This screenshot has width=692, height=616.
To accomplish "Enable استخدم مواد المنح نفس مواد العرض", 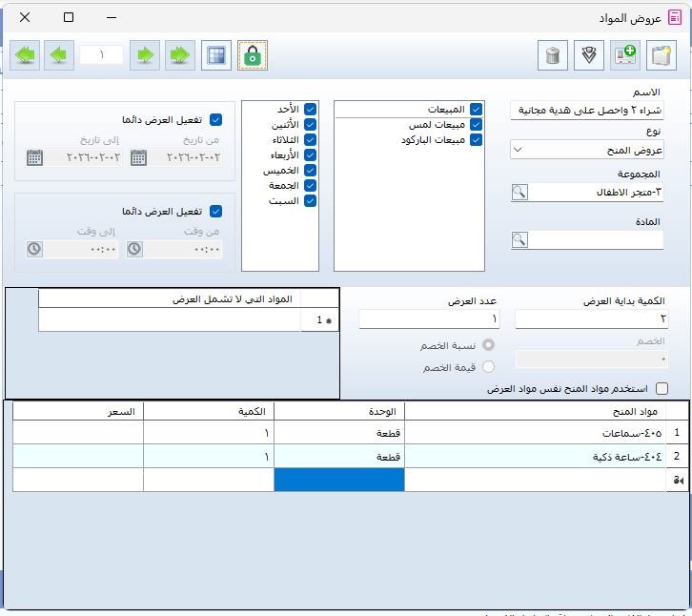I will coord(662,389).
